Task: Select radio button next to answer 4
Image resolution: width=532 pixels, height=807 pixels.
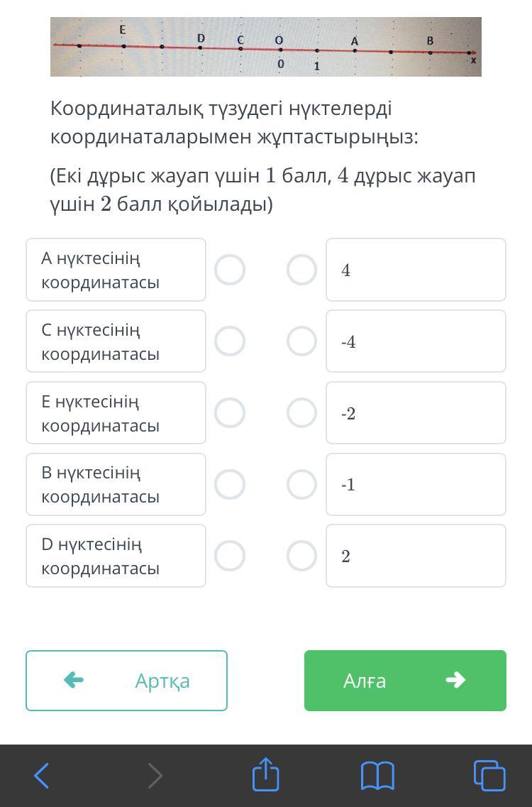Action: 301,270
